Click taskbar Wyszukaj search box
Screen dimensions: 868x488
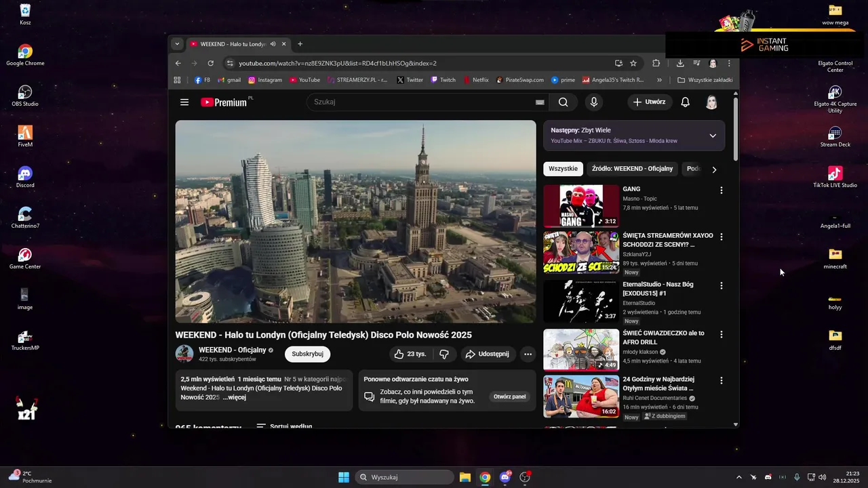(x=405, y=477)
